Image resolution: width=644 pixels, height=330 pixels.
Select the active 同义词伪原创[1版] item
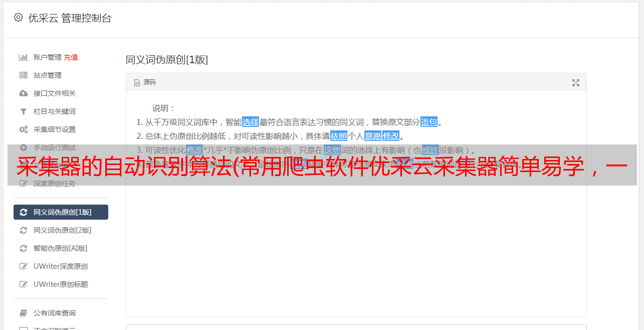click(x=61, y=212)
